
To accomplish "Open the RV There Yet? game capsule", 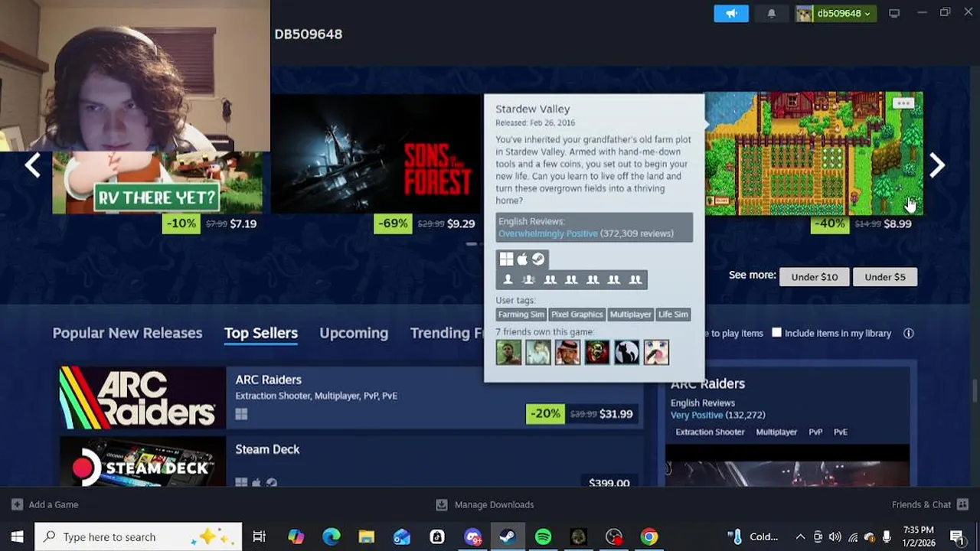I will [x=158, y=182].
